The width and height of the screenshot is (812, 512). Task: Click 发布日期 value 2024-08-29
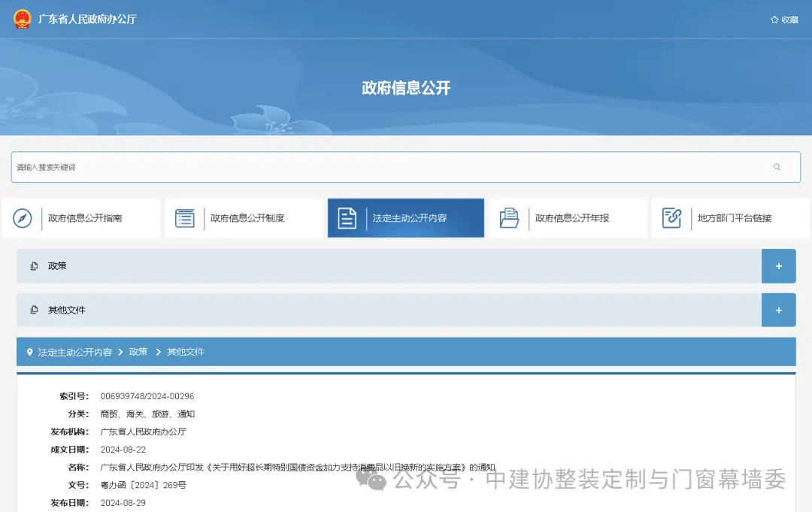[x=123, y=503]
